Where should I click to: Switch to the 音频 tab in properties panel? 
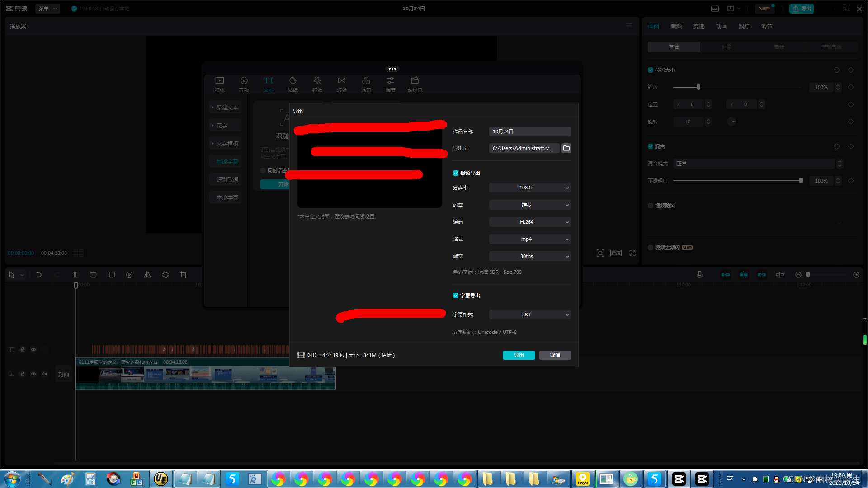point(676,27)
